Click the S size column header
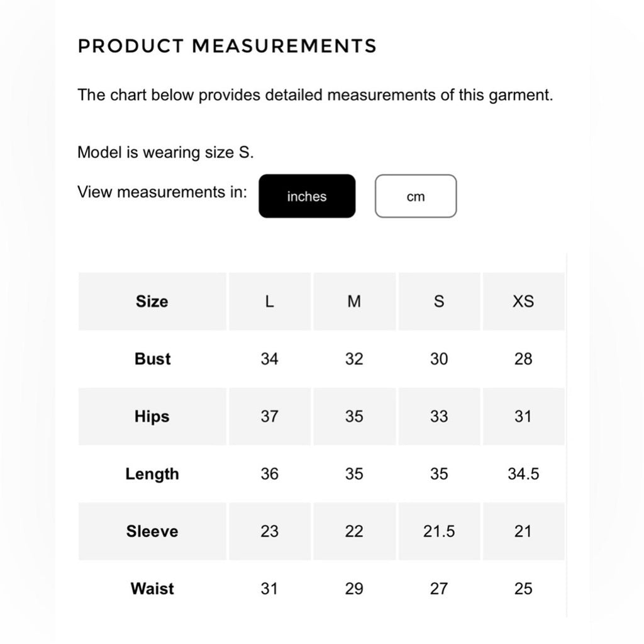 439,301
